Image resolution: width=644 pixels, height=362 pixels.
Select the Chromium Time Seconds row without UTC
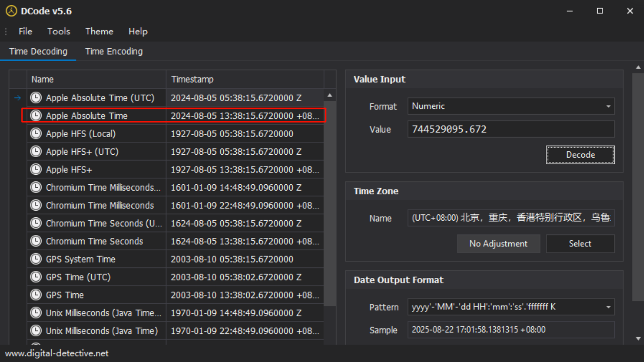click(x=94, y=241)
